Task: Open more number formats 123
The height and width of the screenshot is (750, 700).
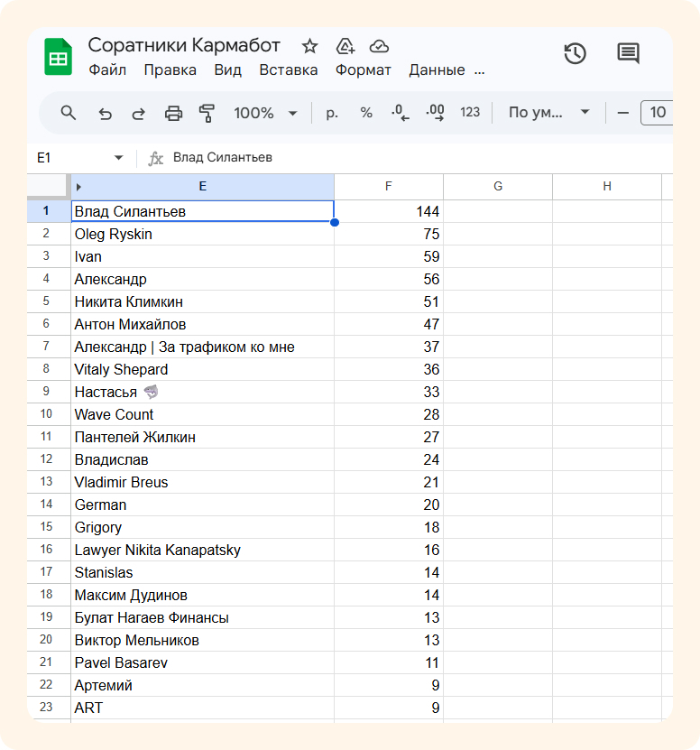Action: (x=470, y=113)
